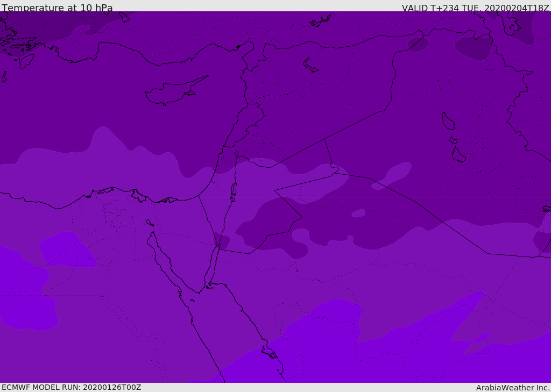The width and height of the screenshot is (551, 392).
Task: Click the Dead Sea outline on the map
Action: pyautogui.click(x=234, y=190)
